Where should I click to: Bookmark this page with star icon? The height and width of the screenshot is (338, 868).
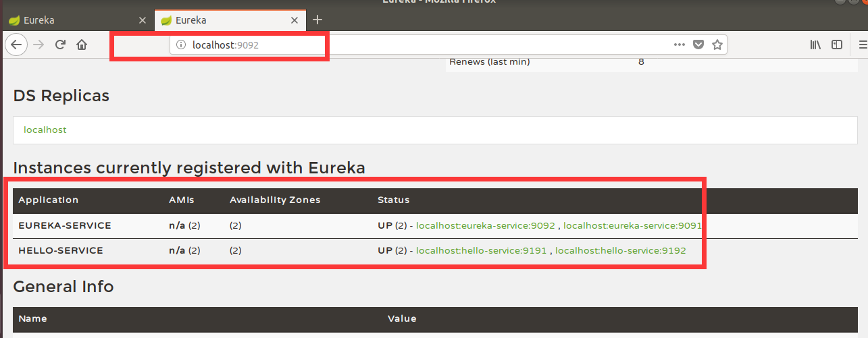pyautogui.click(x=717, y=45)
